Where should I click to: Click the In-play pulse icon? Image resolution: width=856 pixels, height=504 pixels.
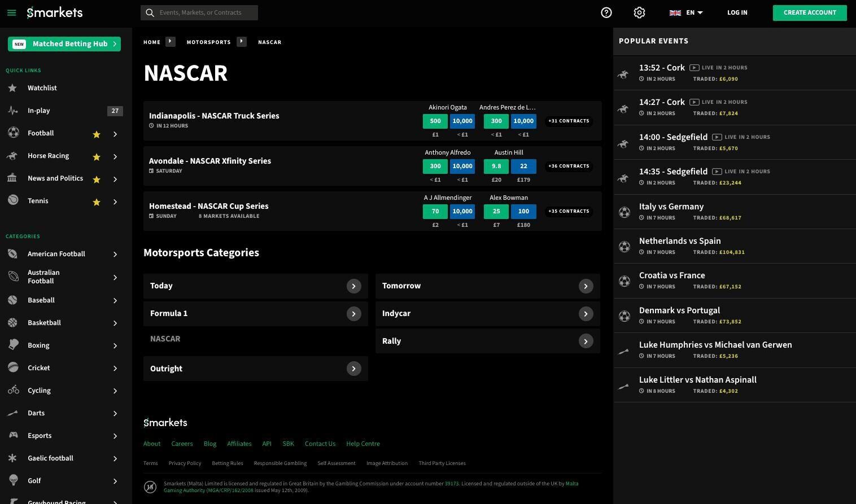coord(12,111)
